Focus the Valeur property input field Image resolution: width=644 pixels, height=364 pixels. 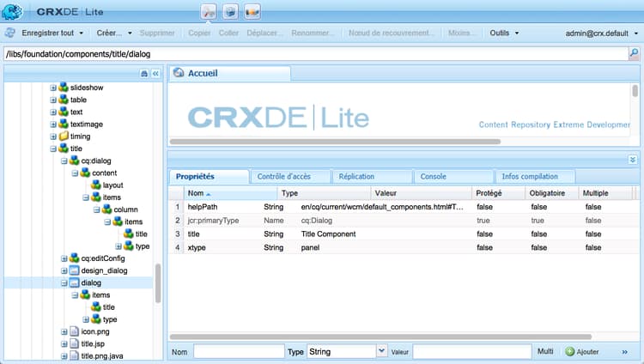tap(472, 352)
